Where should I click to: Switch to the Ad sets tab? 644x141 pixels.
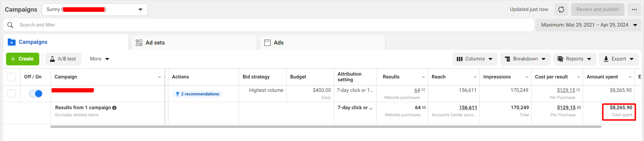pos(194,43)
